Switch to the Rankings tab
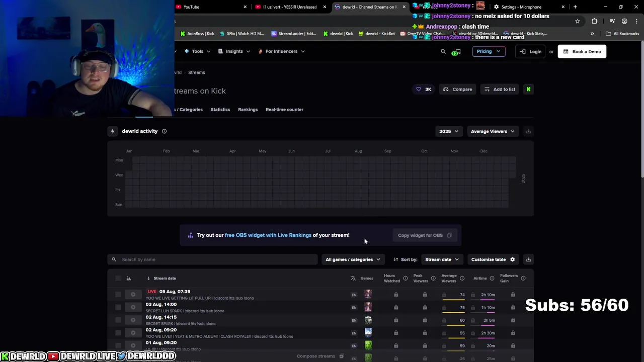 [x=248, y=110]
